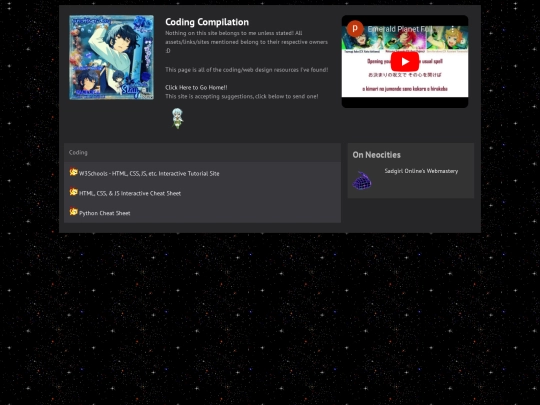Click the Coding section header
Screen dimensions: 540x405
click(x=202, y=153)
